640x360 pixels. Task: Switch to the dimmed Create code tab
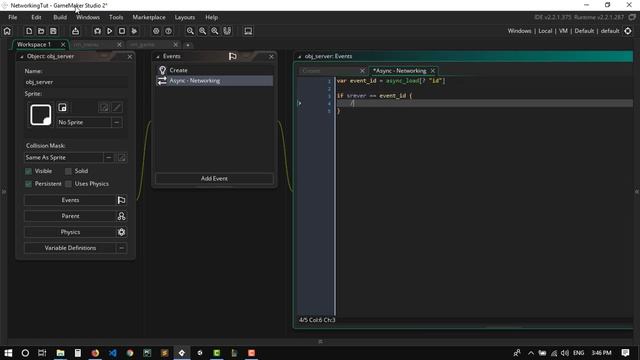[x=311, y=71]
